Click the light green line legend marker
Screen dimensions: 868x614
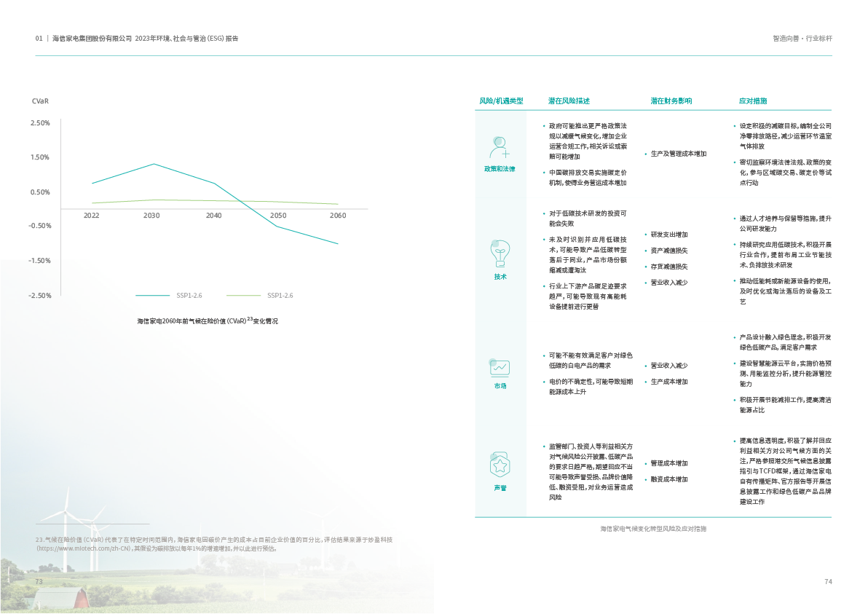tap(243, 296)
